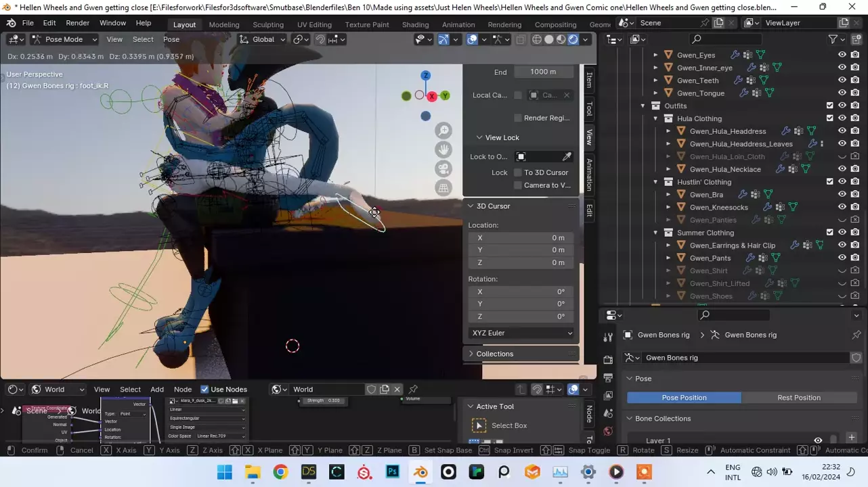Toggle the Use Nodes checkbox
868x487 pixels.
click(204, 390)
